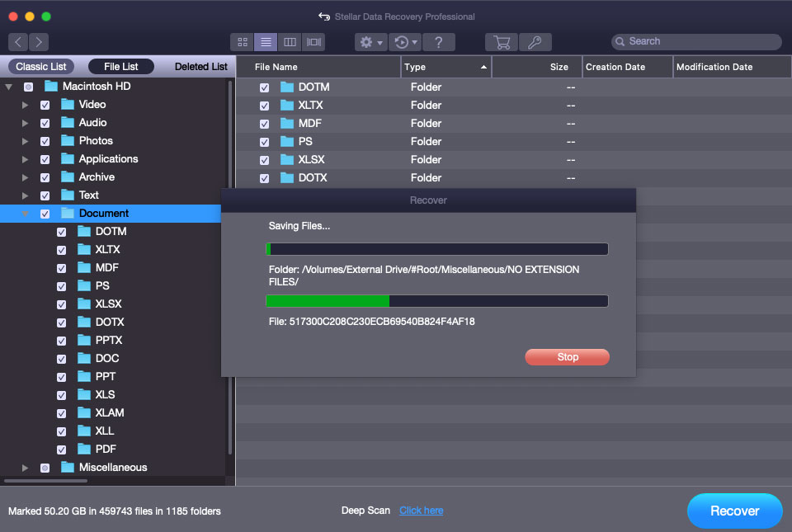The height and width of the screenshot is (532, 792).
Task: Select the XLL folder in tree
Action: click(105, 431)
